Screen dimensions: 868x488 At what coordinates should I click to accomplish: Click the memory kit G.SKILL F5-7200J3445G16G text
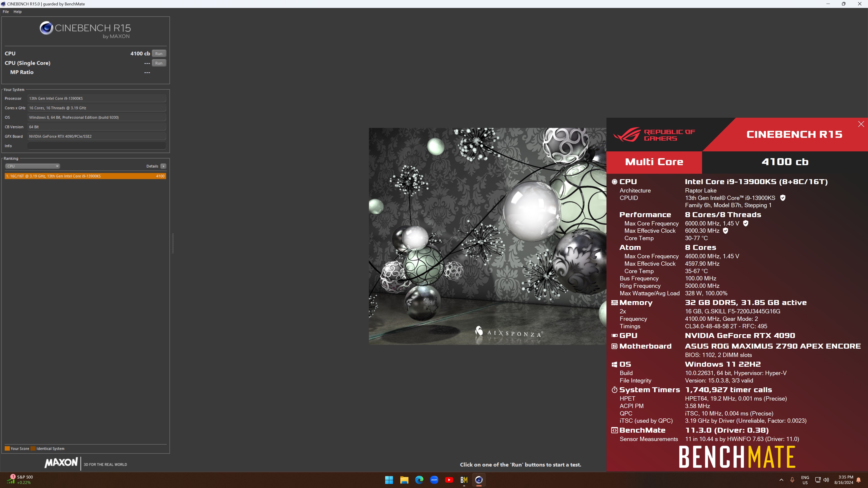coord(733,312)
